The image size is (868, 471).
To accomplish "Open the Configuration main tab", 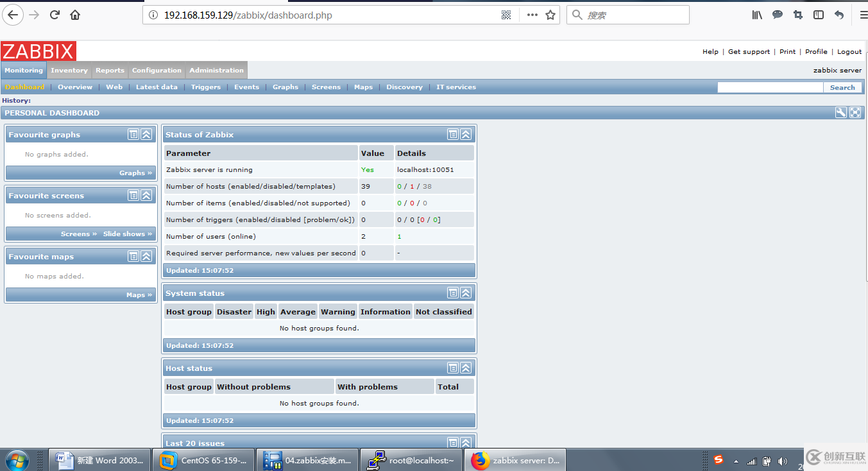I will 157,71.
